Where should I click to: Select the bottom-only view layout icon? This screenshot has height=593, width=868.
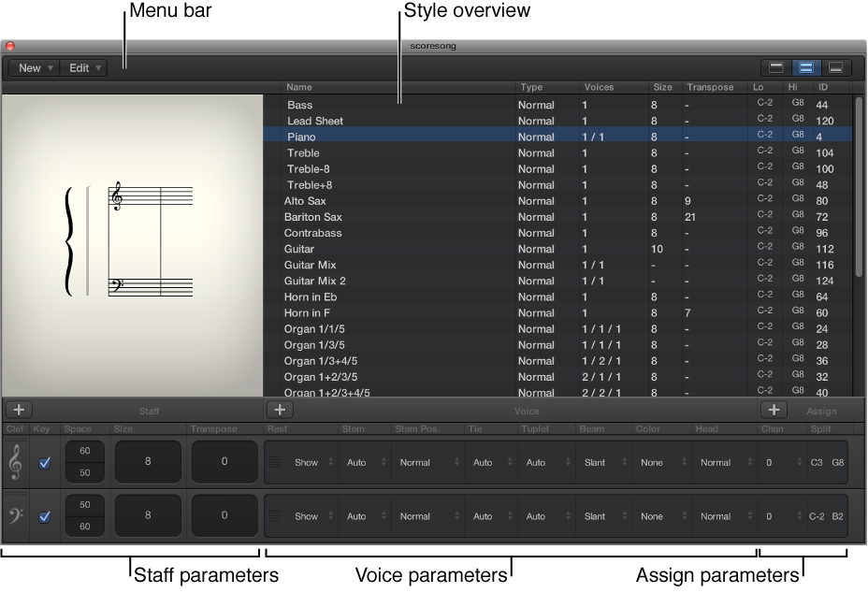(836, 67)
